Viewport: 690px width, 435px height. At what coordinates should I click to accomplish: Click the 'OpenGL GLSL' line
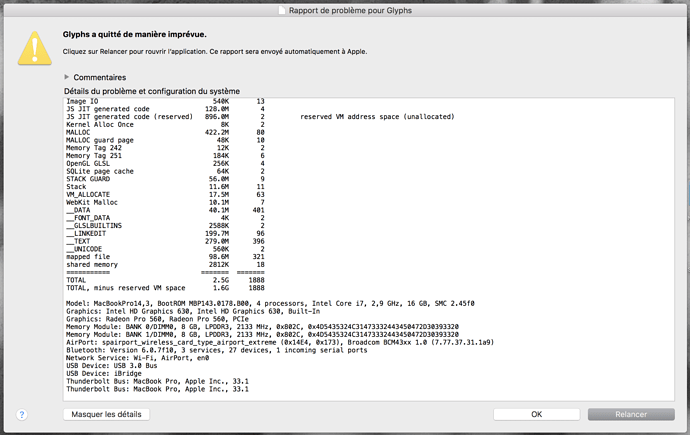pos(165,164)
